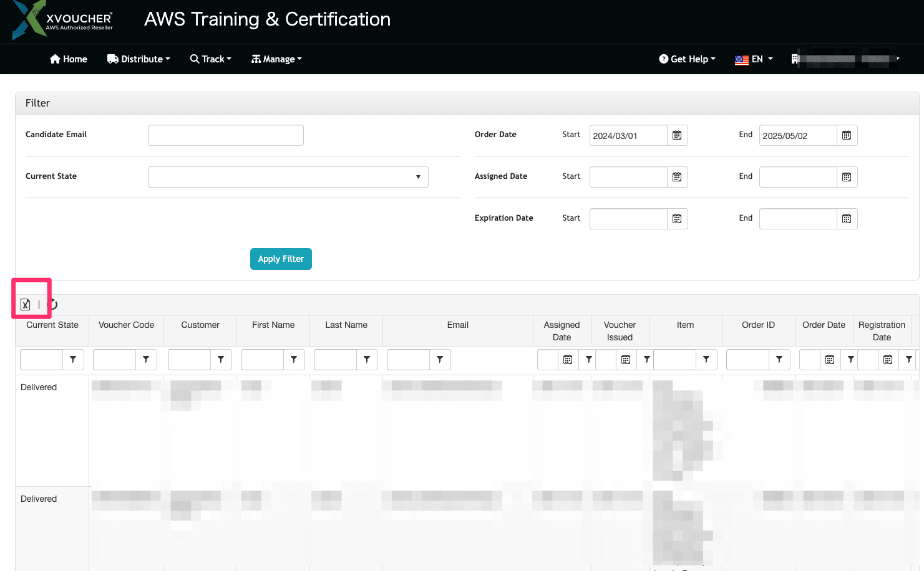Screen dimensions: 924x571
Task: Click Order Date column filter funnel
Action: point(850,360)
